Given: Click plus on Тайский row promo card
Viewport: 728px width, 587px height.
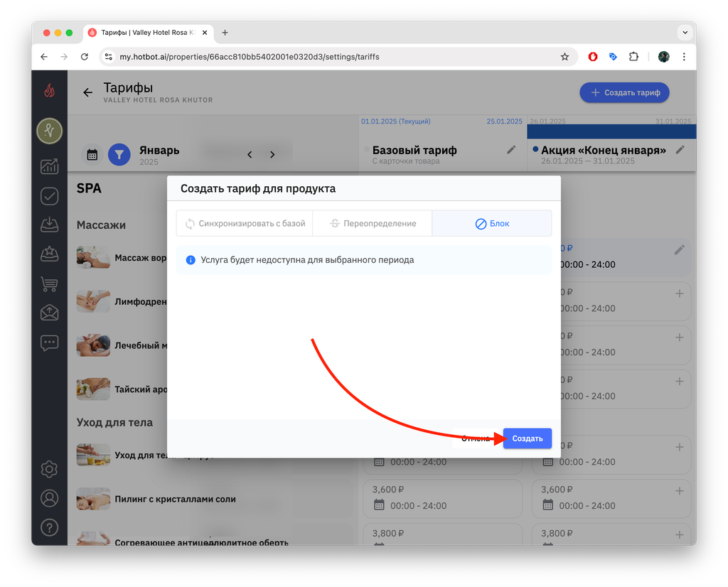Looking at the screenshot, I should point(679,381).
